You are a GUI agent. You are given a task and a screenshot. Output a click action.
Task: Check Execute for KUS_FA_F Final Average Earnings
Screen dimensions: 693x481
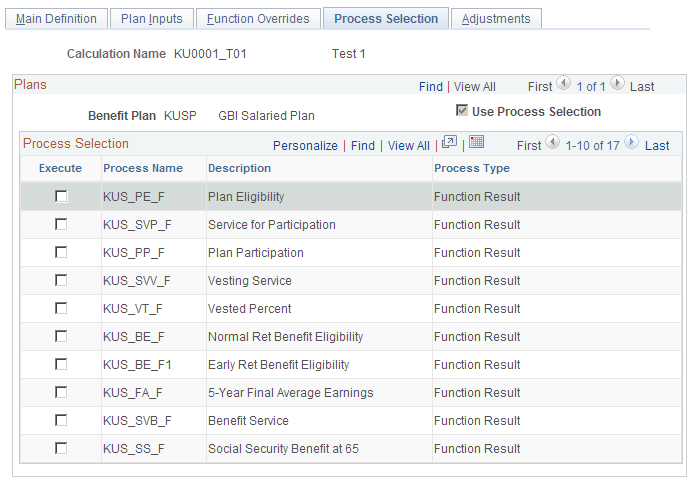pos(61,392)
